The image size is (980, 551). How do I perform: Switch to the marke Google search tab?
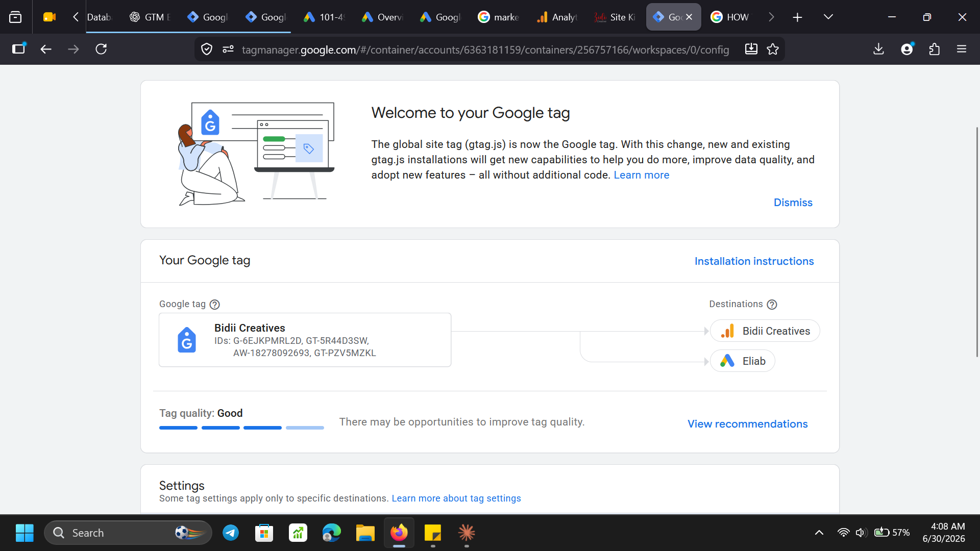coord(500,17)
